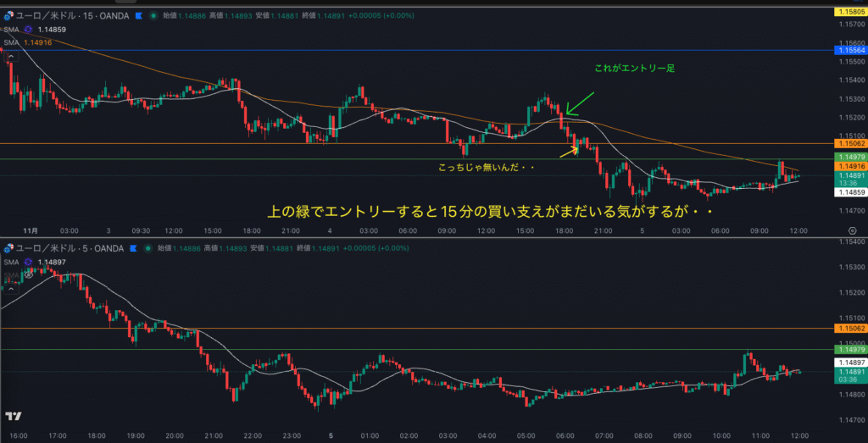Select the green 'これがエントリー足' text annotation
Image resolution: width=868 pixels, height=443 pixels.
626,67
